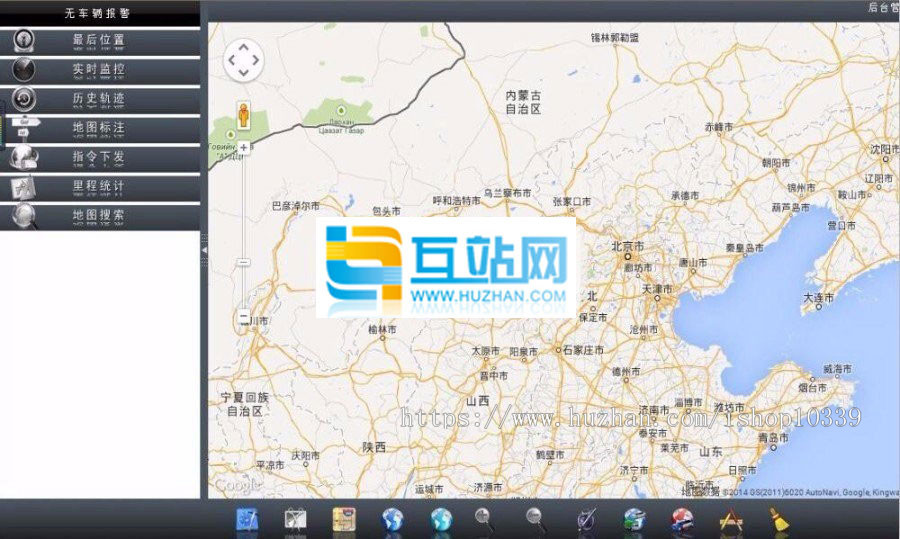Click the red globe with car icon

pyautogui.click(x=682, y=519)
